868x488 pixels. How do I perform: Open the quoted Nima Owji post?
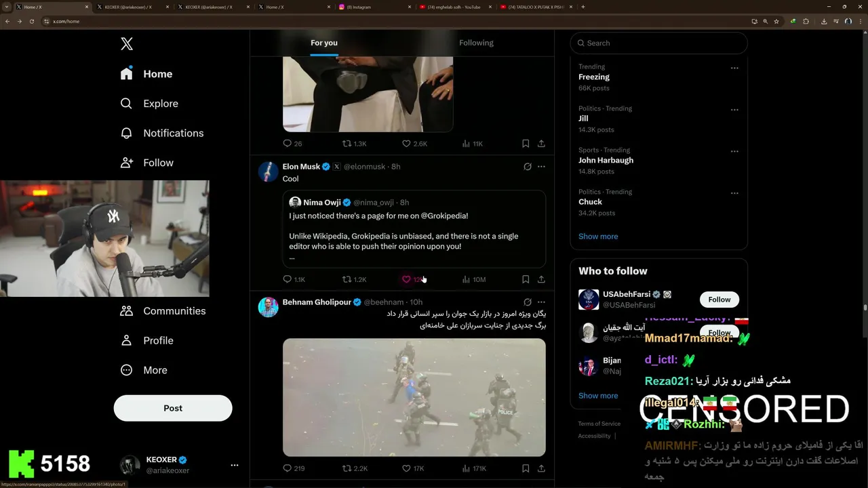[414, 229]
